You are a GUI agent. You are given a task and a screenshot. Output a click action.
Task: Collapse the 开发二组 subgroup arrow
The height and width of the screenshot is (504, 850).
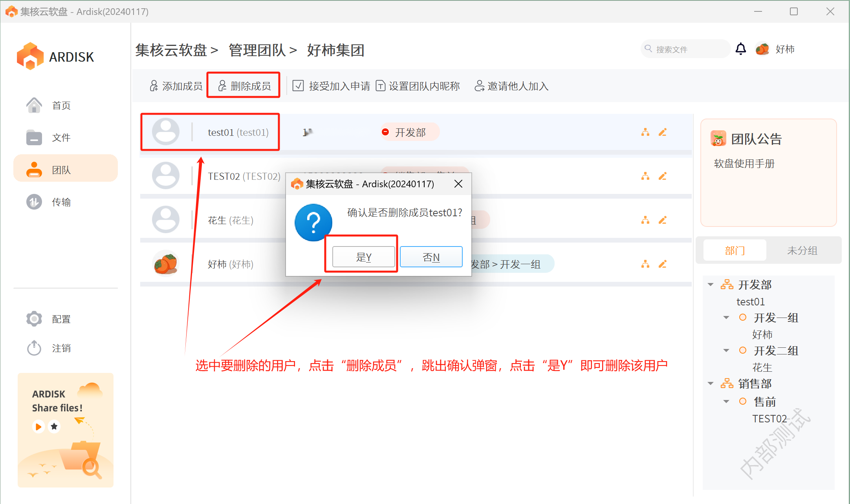click(x=726, y=351)
